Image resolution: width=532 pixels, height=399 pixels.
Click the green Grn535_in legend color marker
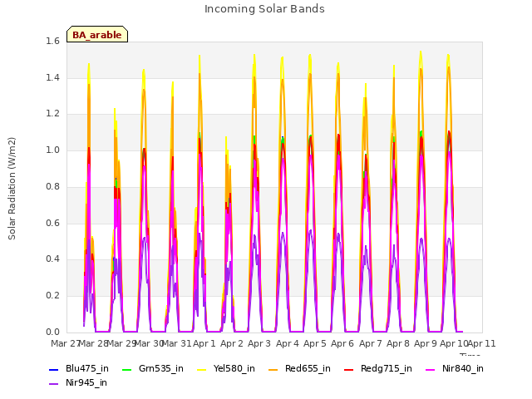(x=126, y=369)
